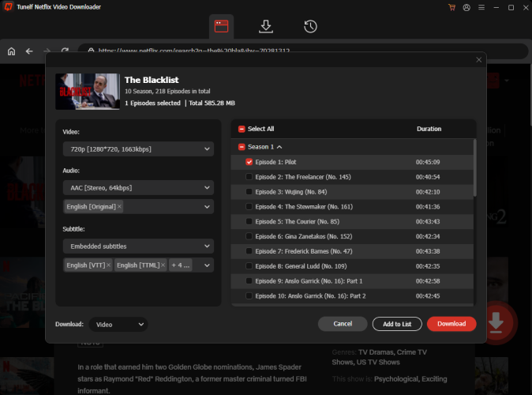Open the video quality 720p dropdown
Screen dimensions: 532x395
click(138, 149)
